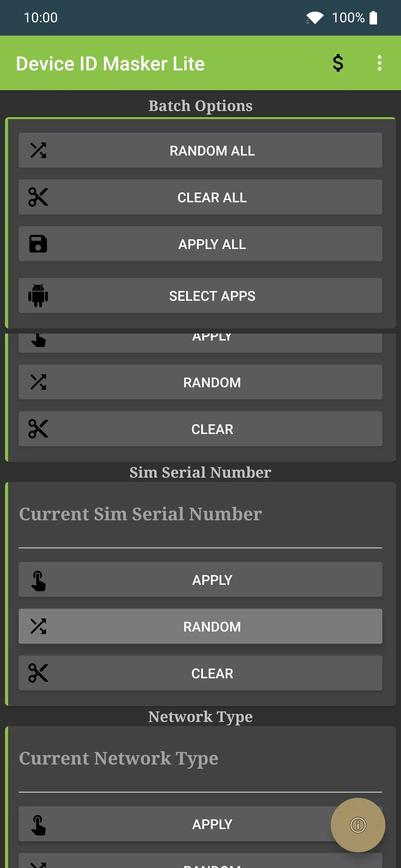Tap the shuffle icon on Random All
The image size is (401, 868).
tap(38, 150)
